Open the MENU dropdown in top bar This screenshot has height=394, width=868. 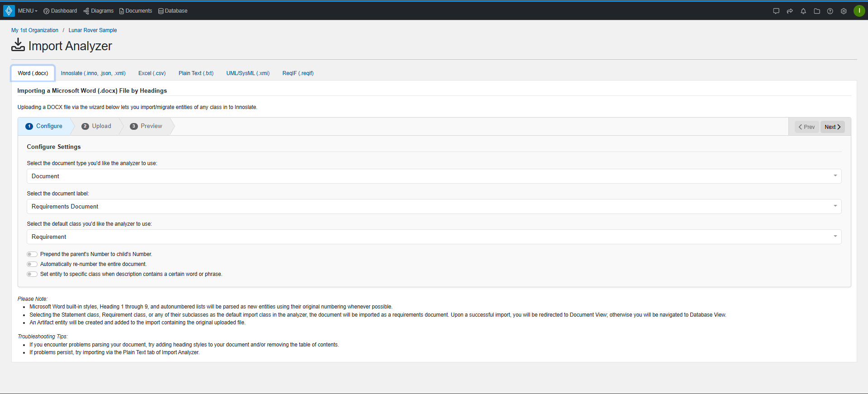tap(28, 11)
